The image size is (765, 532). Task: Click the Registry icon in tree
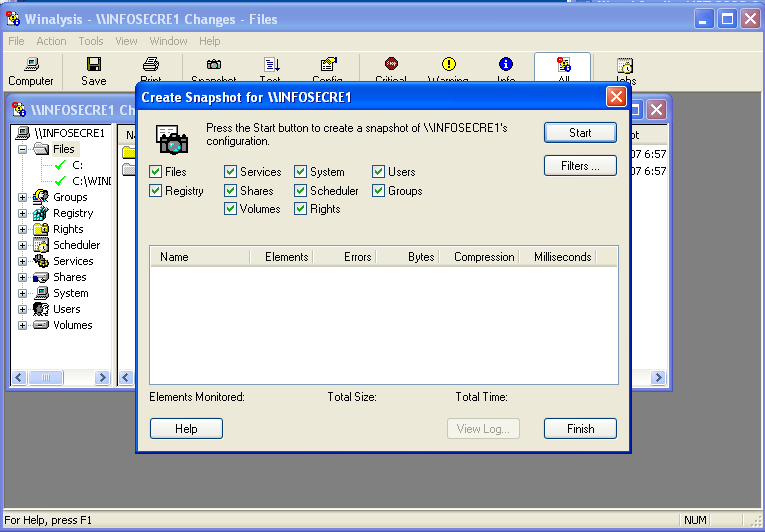coord(40,213)
